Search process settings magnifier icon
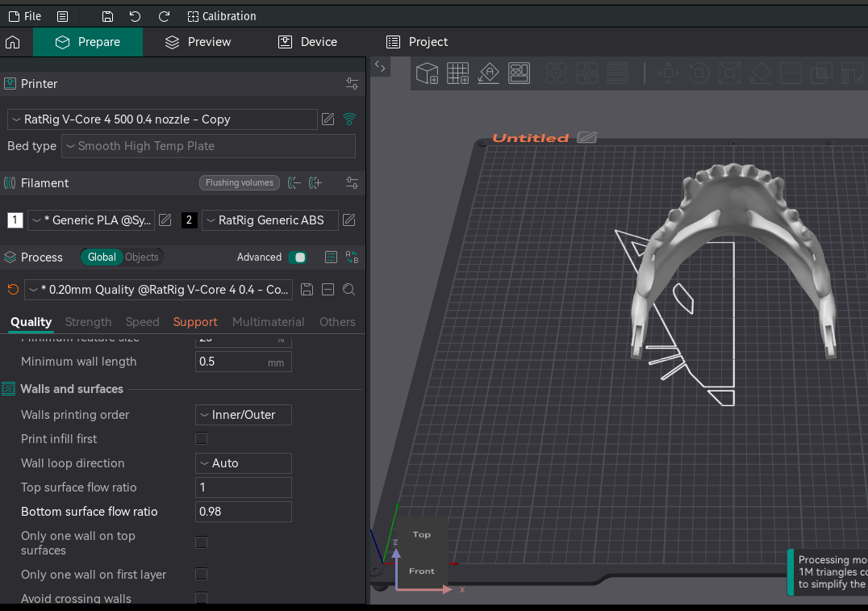The width and height of the screenshot is (868, 611). [348, 289]
